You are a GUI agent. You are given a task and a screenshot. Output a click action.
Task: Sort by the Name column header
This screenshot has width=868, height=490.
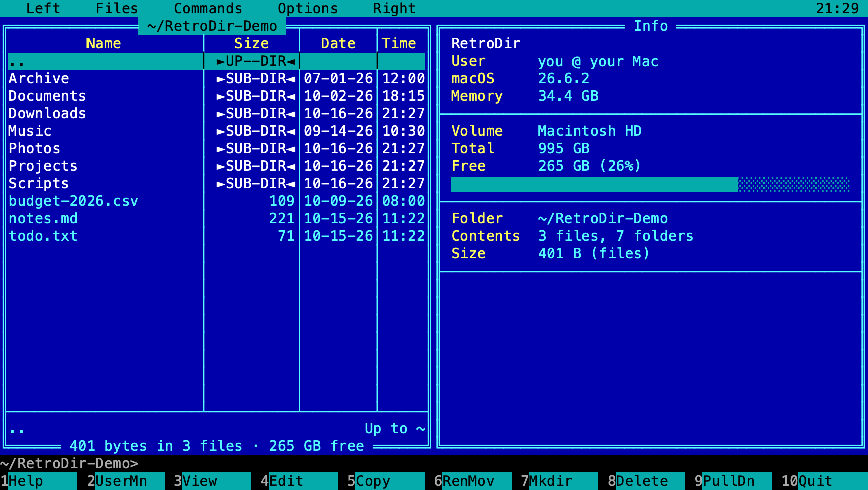tap(103, 44)
